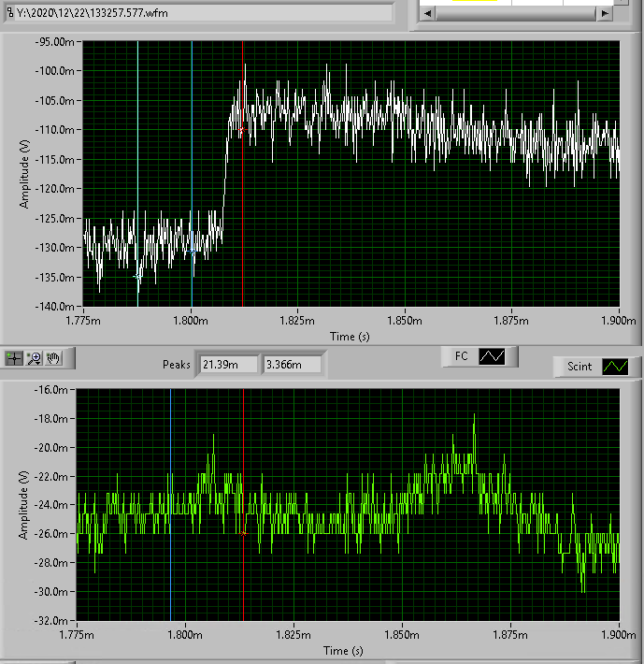This screenshot has height=664, width=644.
Task: Select the Peaks value 3.366m field
Action: (x=292, y=364)
